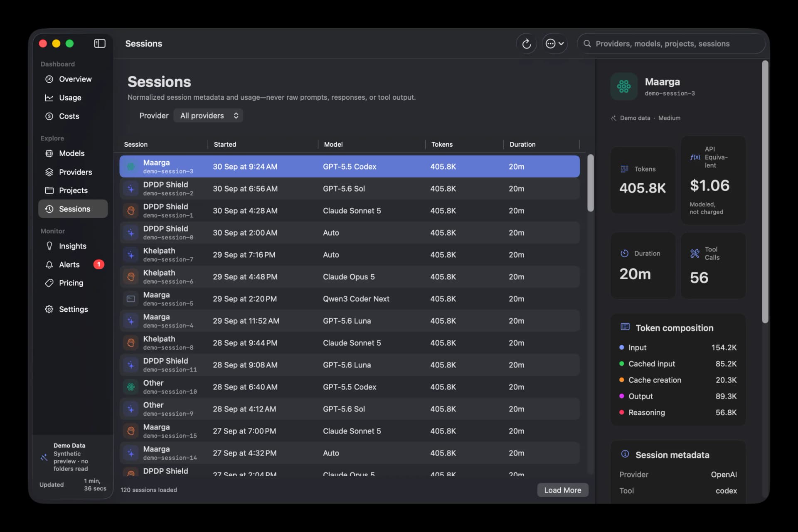Click the Sessions clock icon in sidebar
Viewport: 798px width, 532px height.
pos(49,209)
